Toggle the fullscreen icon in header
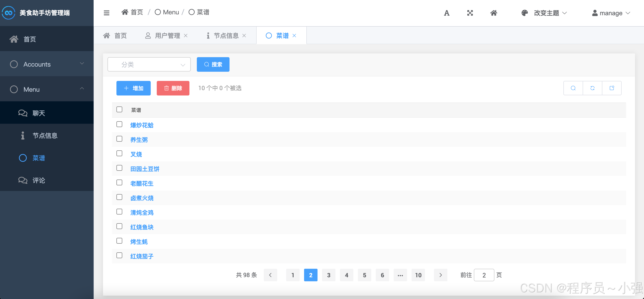644x299 pixels. tap(470, 13)
